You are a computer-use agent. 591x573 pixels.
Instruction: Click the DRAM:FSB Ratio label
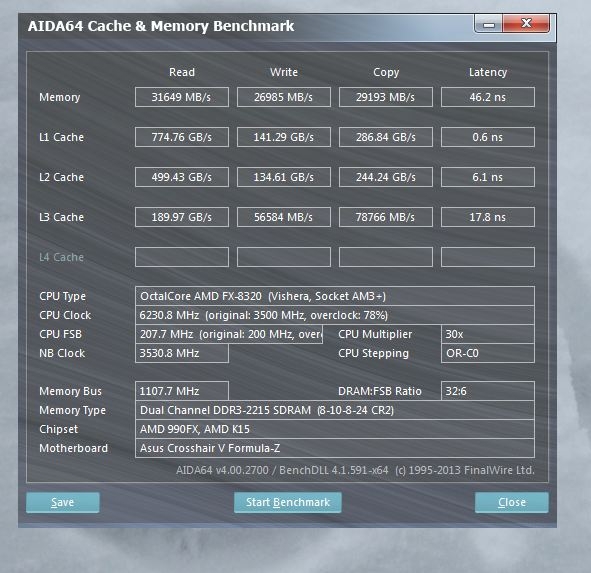(x=380, y=391)
